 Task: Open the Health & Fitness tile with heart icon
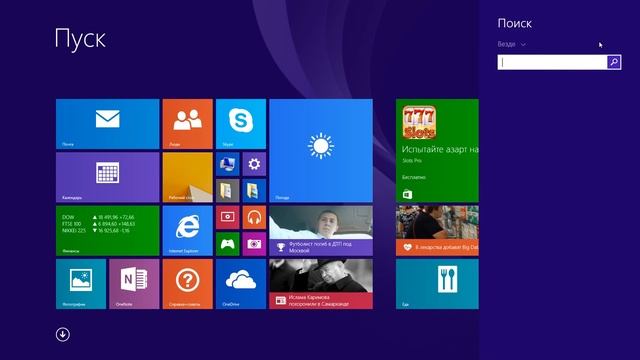pos(437,231)
